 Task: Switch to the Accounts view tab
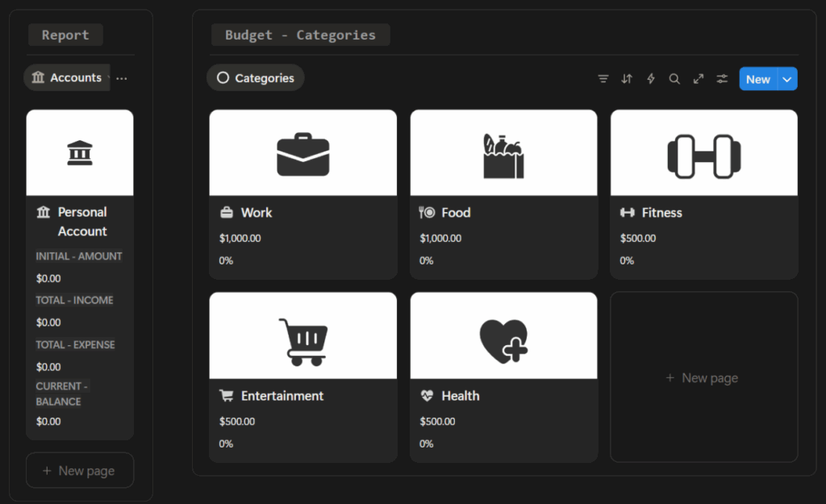point(67,77)
